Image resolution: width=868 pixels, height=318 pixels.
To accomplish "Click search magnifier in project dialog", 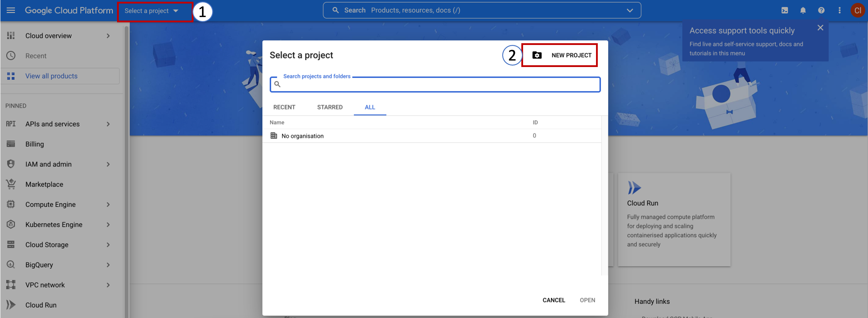I will click(x=277, y=85).
